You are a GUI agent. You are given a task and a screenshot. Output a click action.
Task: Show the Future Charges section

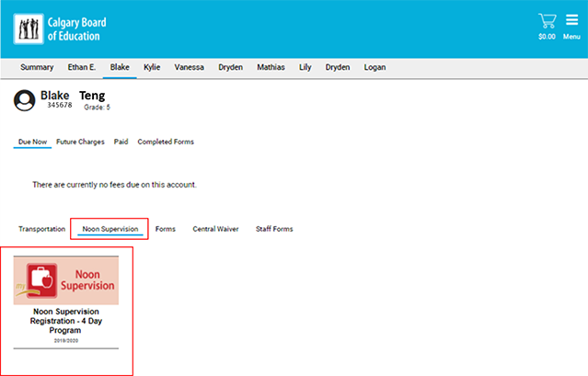tap(80, 142)
